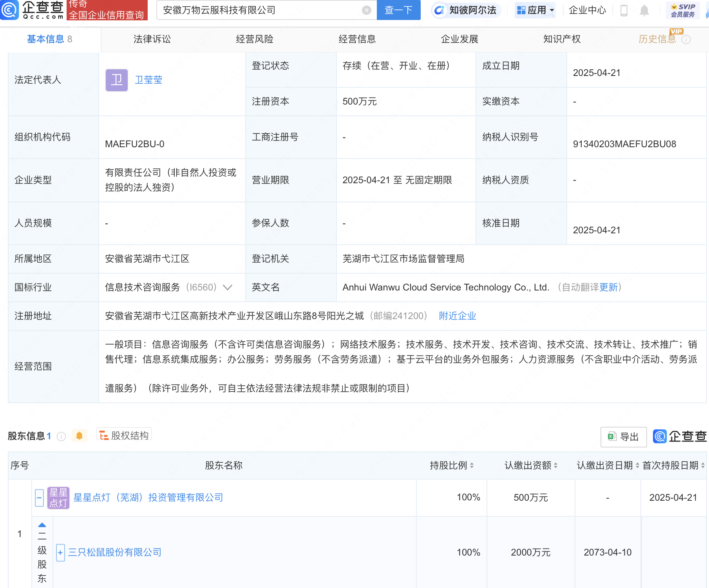
Task: Click the Qcc.com logo icon
Action: tap(9, 10)
